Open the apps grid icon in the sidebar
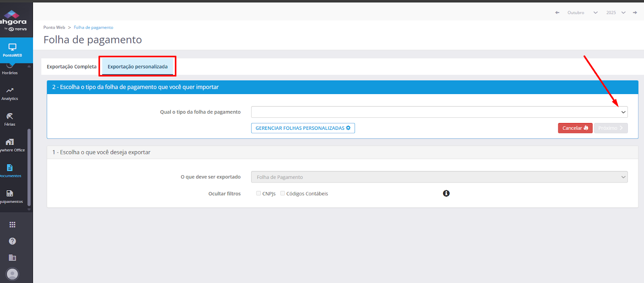 point(12,225)
